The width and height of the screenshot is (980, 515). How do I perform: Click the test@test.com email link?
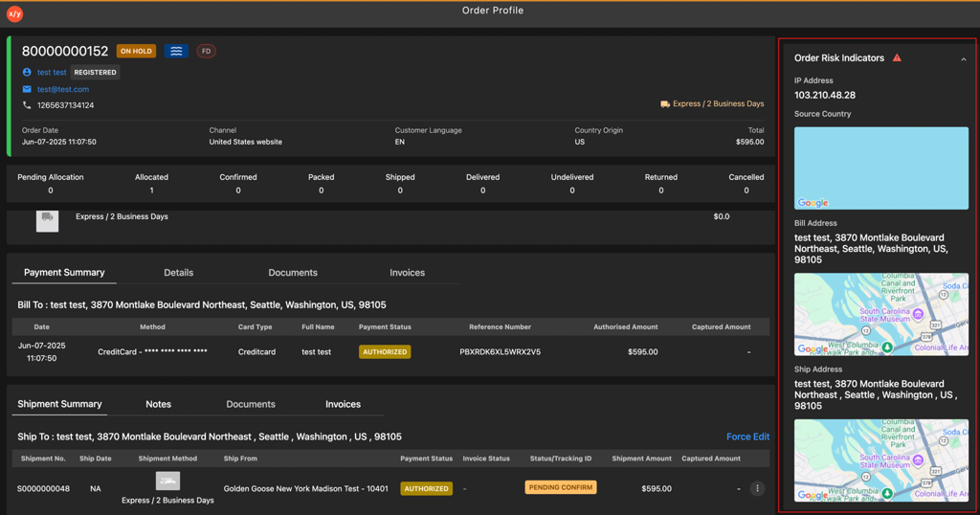pyautogui.click(x=63, y=89)
